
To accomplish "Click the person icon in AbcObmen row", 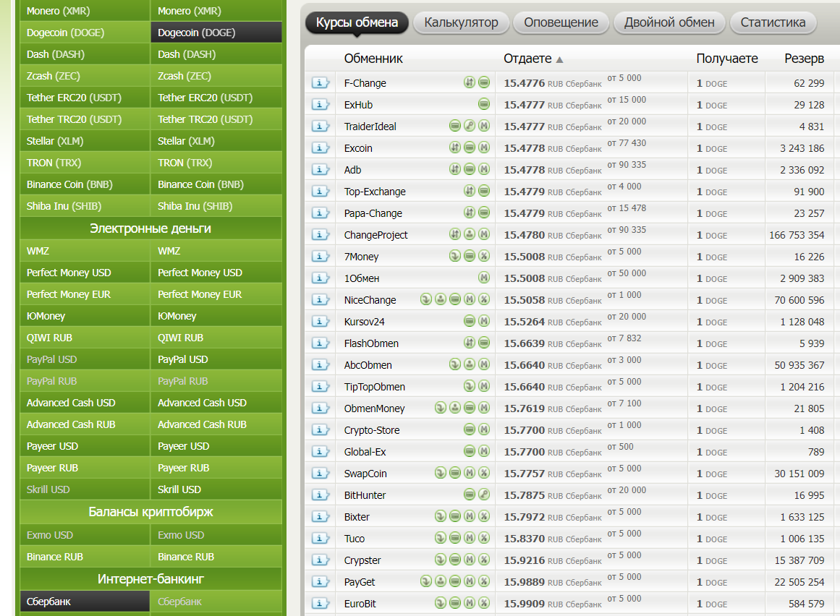I will pos(470,364).
